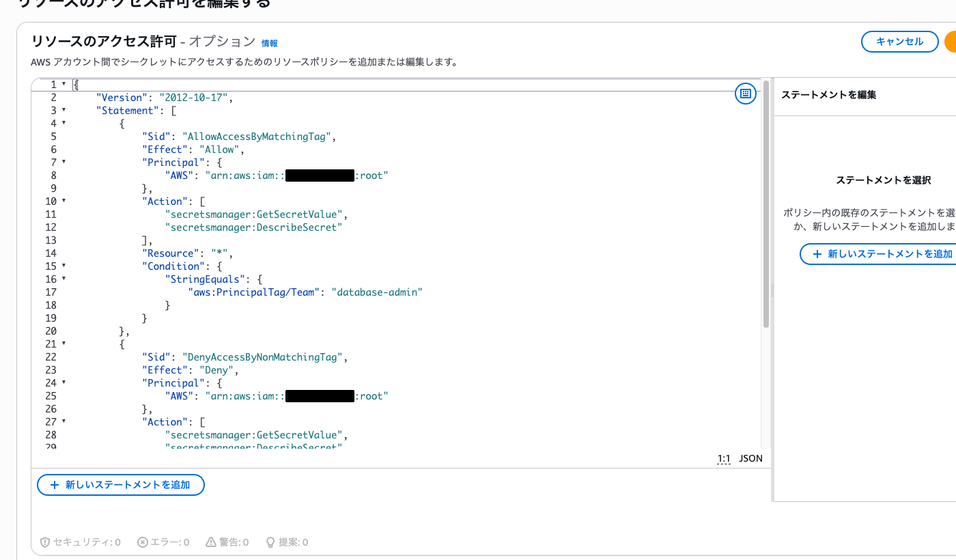Collapse the Deny Principal block on line 24
This screenshot has width=956, height=560.
click(64, 383)
